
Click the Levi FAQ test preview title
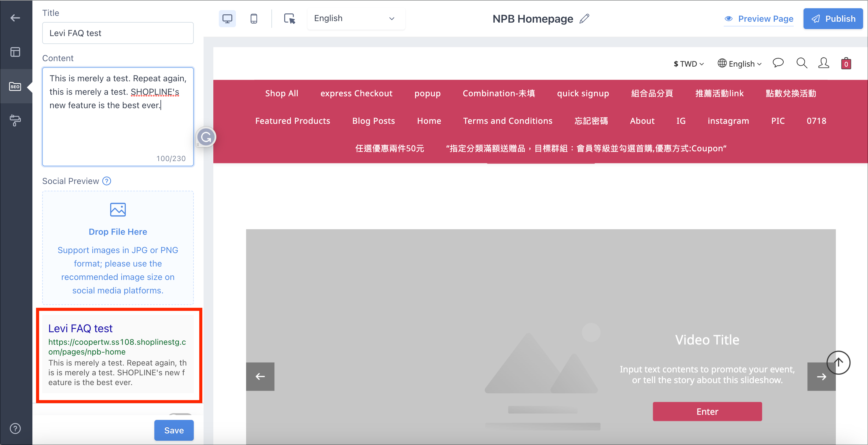click(80, 329)
